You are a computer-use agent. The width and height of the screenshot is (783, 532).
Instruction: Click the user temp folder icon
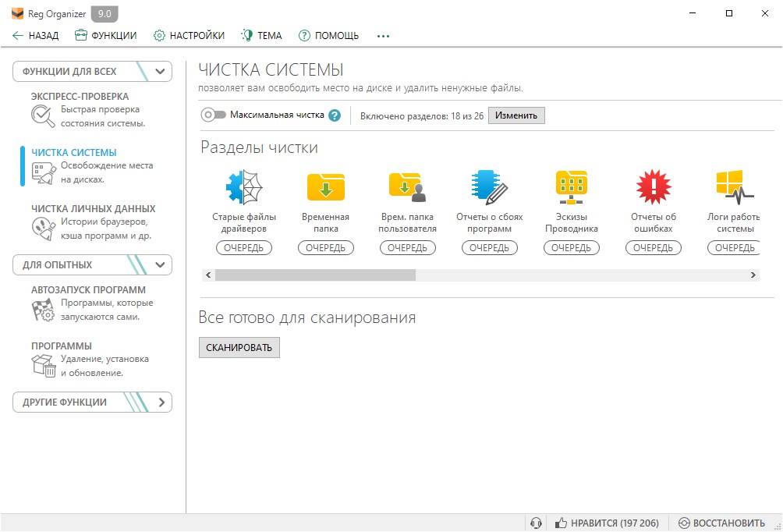click(407, 187)
